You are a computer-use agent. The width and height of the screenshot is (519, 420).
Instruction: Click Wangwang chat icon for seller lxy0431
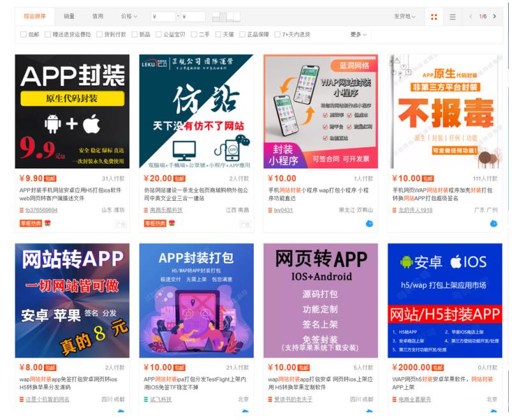click(369, 223)
